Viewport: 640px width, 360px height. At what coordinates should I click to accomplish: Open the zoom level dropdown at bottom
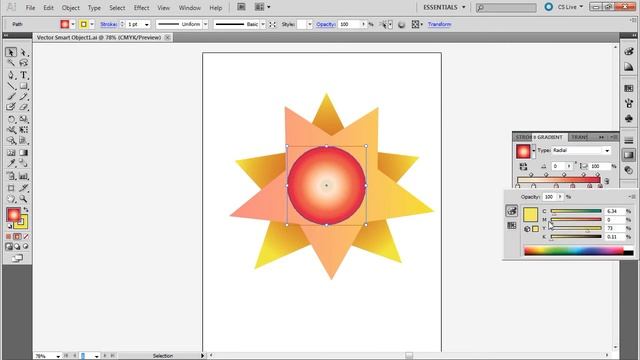pyautogui.click(x=58, y=356)
